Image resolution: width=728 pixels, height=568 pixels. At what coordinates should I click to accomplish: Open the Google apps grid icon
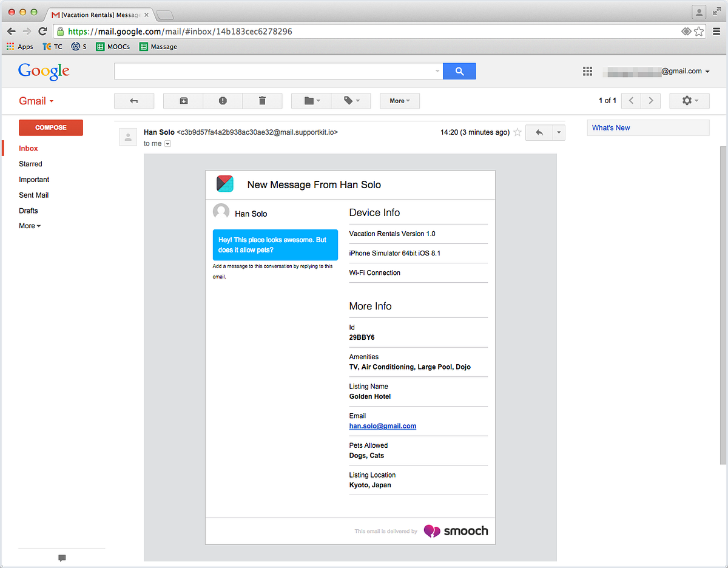coord(587,71)
